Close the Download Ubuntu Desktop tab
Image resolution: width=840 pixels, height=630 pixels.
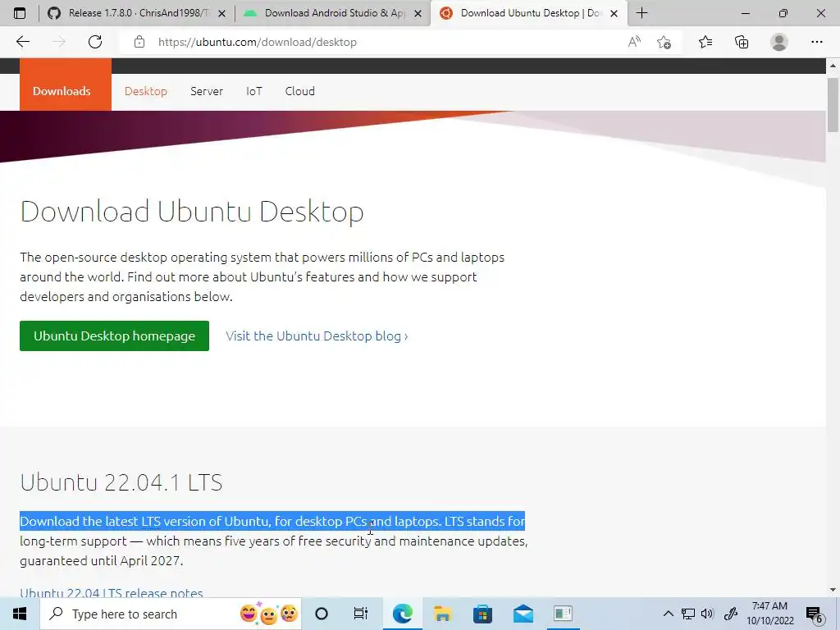pos(614,13)
